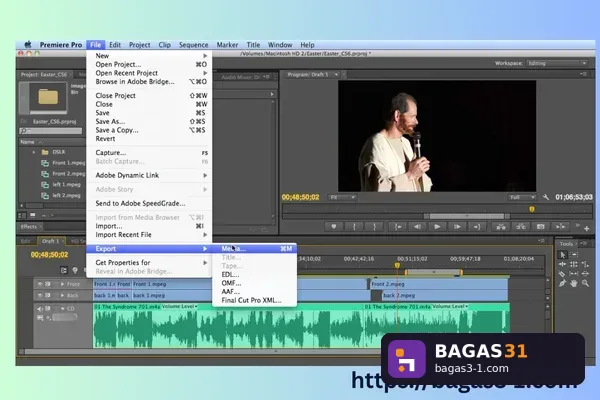Select the Rolling Edit tool
This screenshot has width=600, height=400.
point(574,264)
